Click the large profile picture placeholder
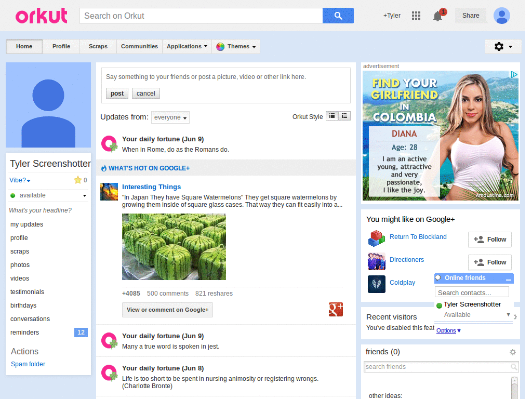Image resolution: width=532 pixels, height=399 pixels. coord(48,105)
